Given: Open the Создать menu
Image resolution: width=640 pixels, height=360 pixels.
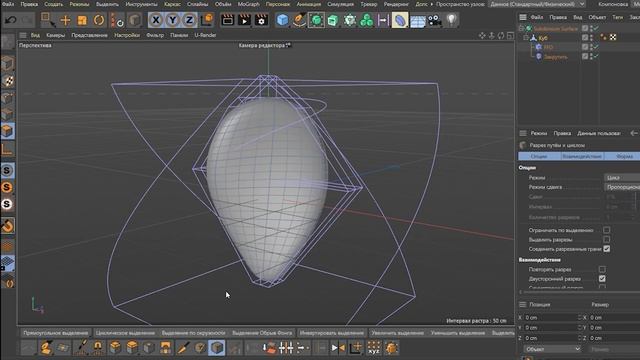Looking at the screenshot, I should point(54,4).
